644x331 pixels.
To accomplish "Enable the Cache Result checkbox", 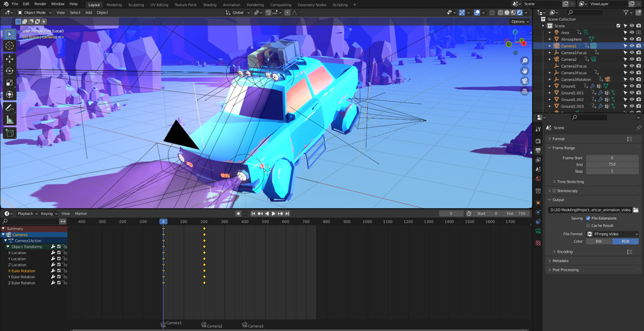I will click(588, 225).
